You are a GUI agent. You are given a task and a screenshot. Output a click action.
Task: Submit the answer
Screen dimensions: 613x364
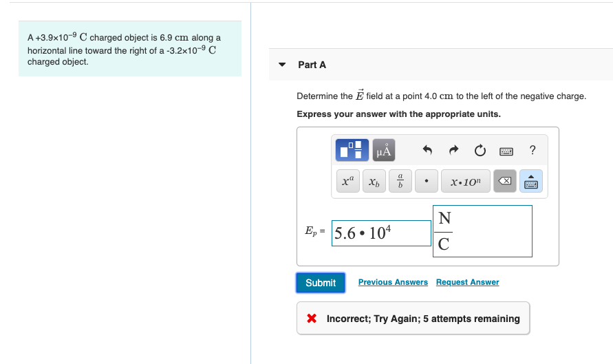[x=321, y=283]
